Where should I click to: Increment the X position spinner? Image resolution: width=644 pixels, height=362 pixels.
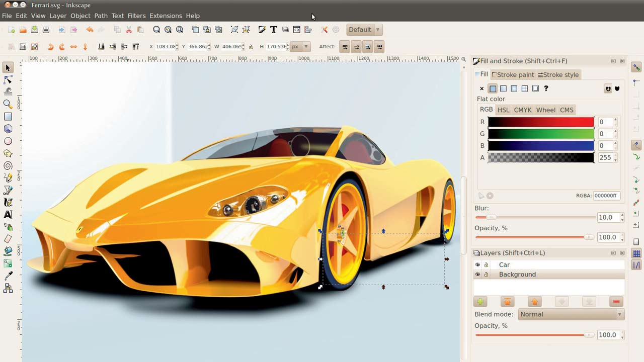coord(178,45)
